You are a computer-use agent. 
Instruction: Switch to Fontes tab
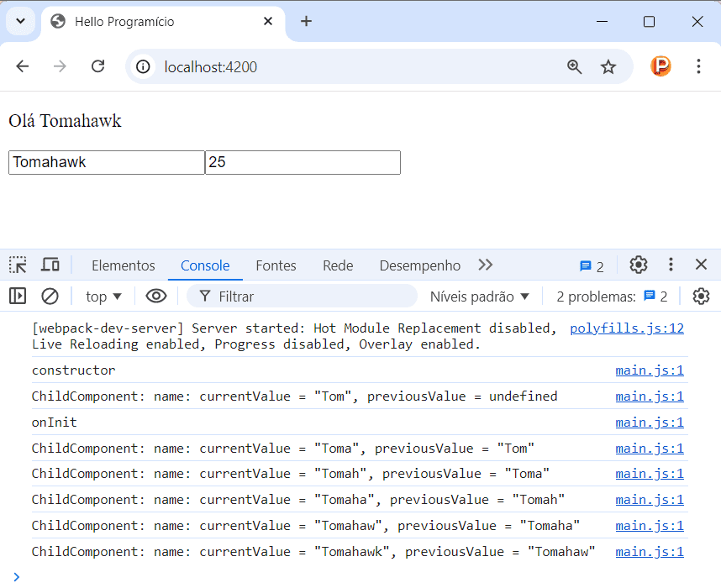(276, 265)
